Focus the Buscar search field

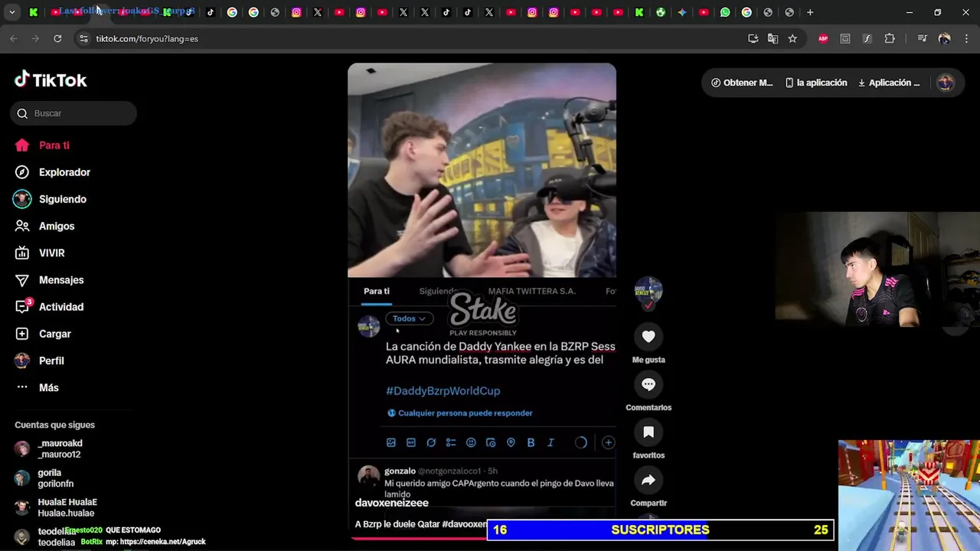tap(73, 113)
